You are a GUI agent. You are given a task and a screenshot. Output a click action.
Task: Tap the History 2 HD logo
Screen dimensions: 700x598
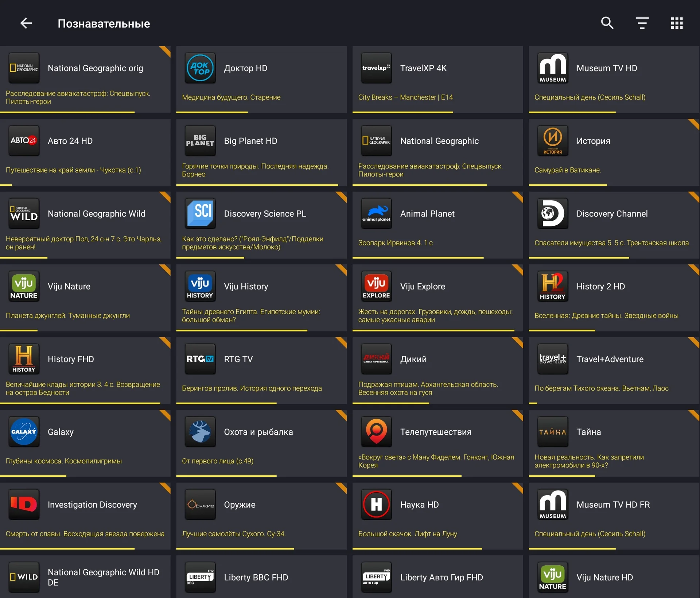pos(553,286)
